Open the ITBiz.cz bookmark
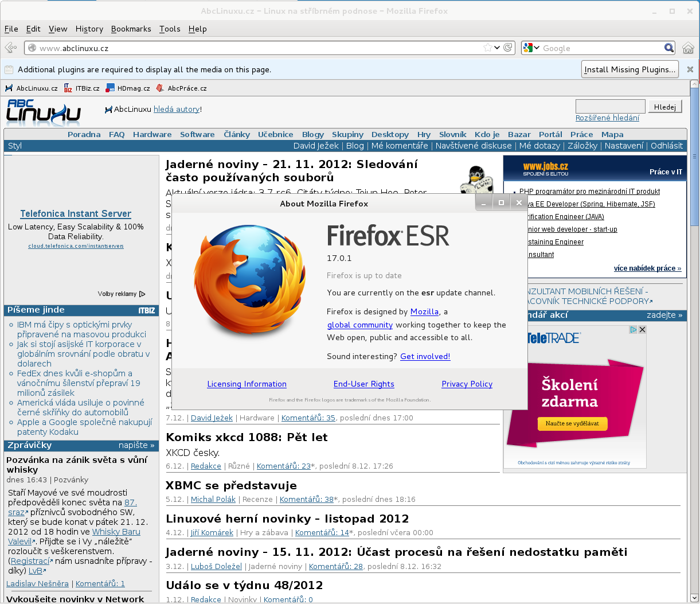The image size is (700, 604). point(81,88)
